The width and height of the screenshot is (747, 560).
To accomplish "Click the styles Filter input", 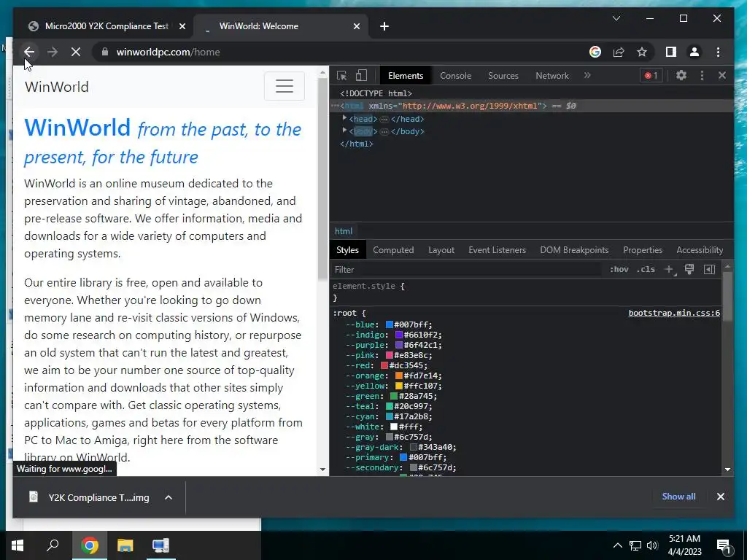I will 467,270.
